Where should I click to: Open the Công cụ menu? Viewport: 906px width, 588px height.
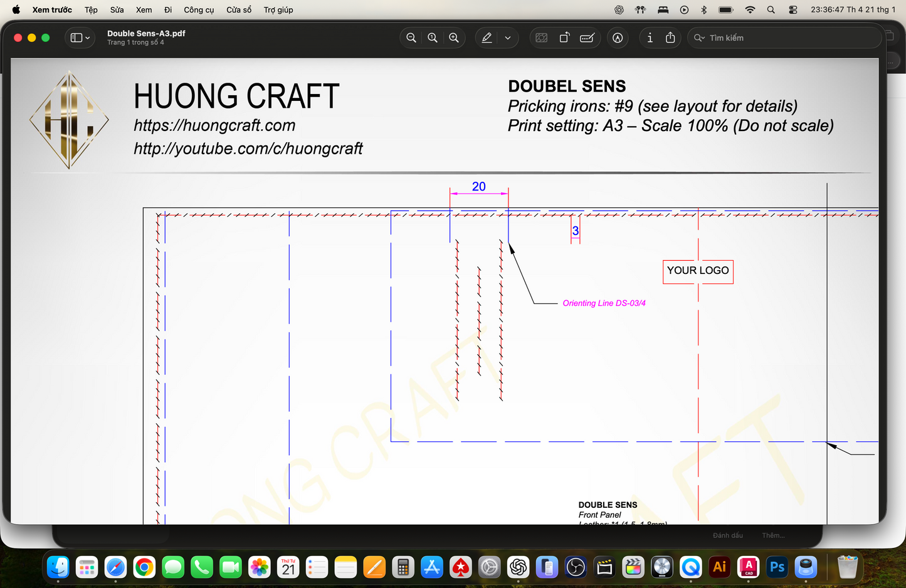pos(199,9)
